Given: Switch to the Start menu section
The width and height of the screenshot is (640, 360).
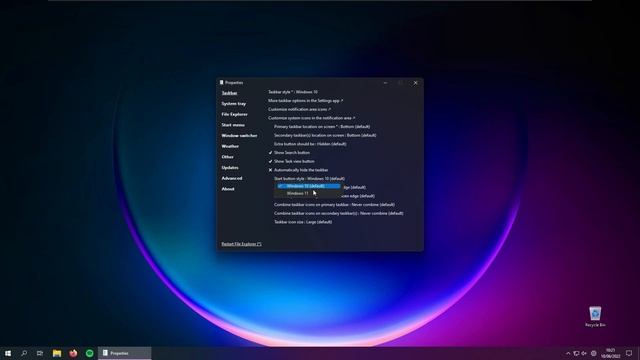Looking at the screenshot, I should [x=233, y=125].
